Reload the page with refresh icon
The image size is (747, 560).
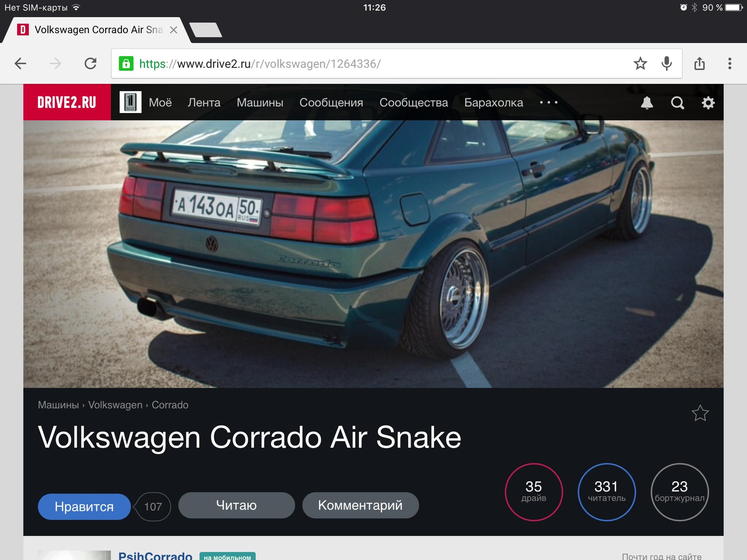pyautogui.click(x=90, y=63)
